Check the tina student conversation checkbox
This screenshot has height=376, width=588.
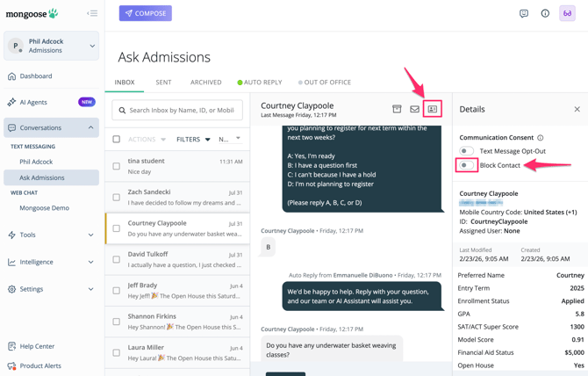point(117,166)
